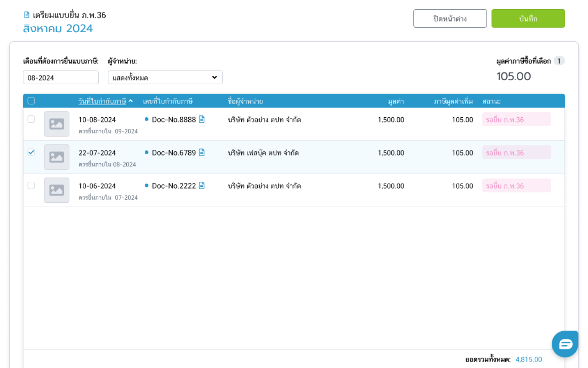Click the Doc-No.6789 invoice number

tap(173, 153)
